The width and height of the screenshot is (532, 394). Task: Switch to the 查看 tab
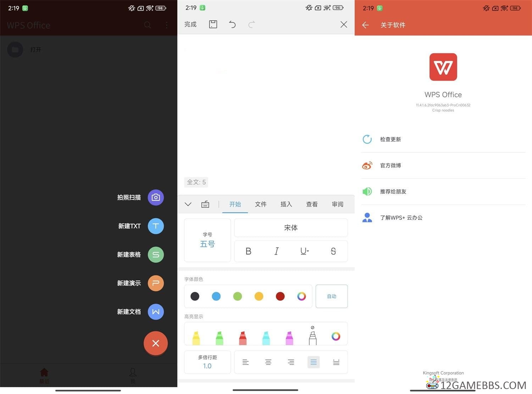point(312,204)
